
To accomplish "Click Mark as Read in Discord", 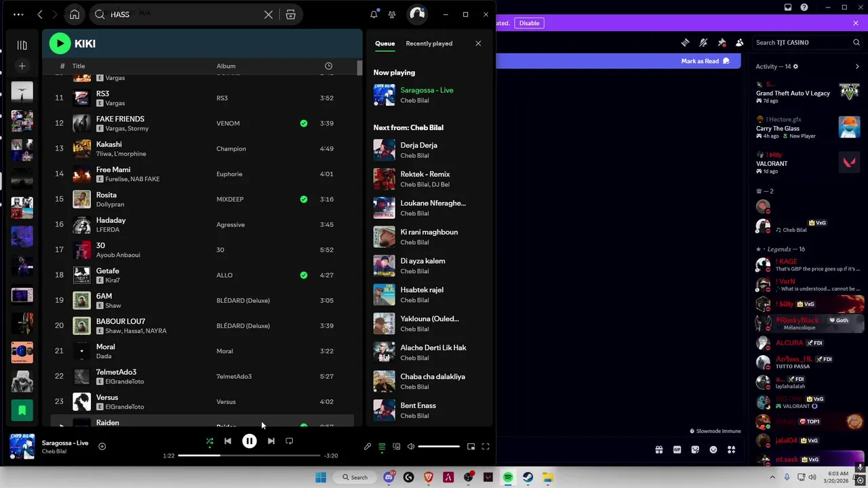I will 705,61.
